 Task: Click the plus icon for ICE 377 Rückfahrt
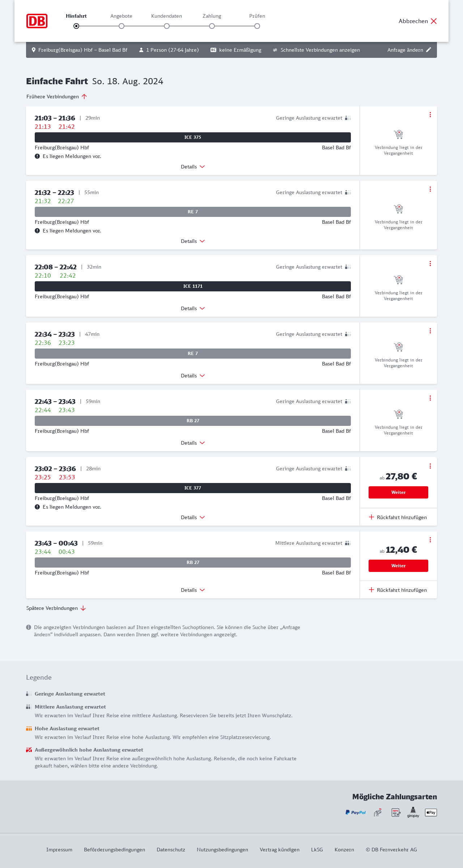(371, 517)
